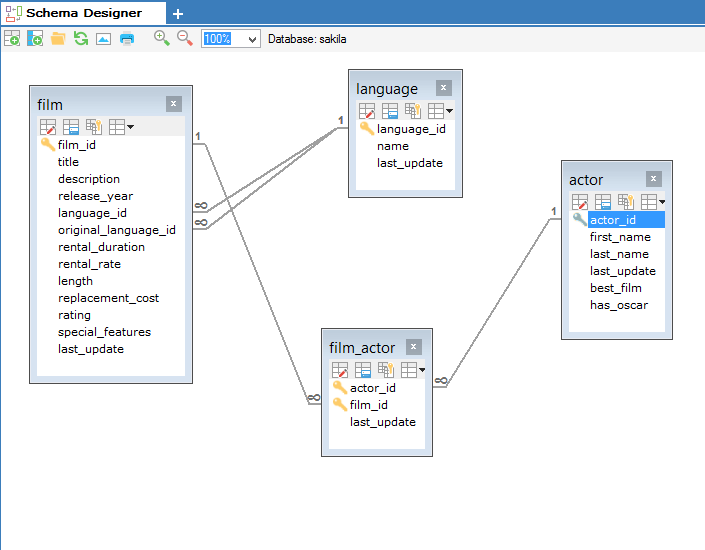The height and width of the screenshot is (550, 705).
Task: Remove the film_actor table from the canvas
Action: point(413,347)
